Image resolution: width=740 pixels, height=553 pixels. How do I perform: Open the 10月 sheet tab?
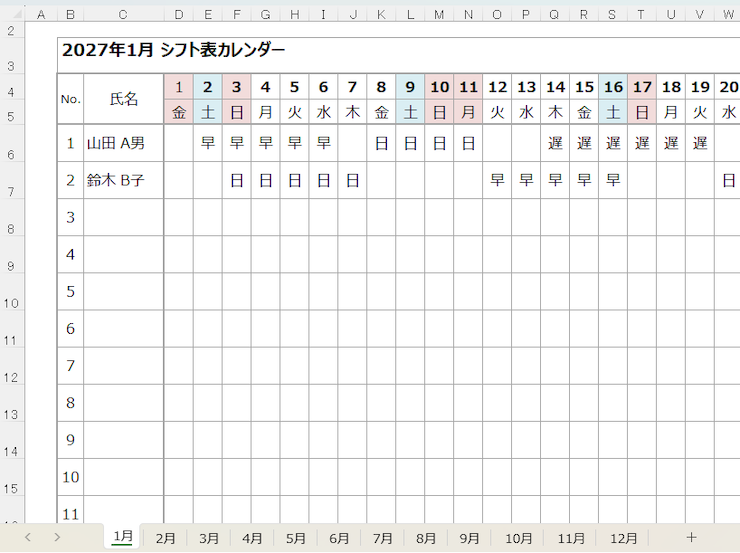click(x=518, y=538)
